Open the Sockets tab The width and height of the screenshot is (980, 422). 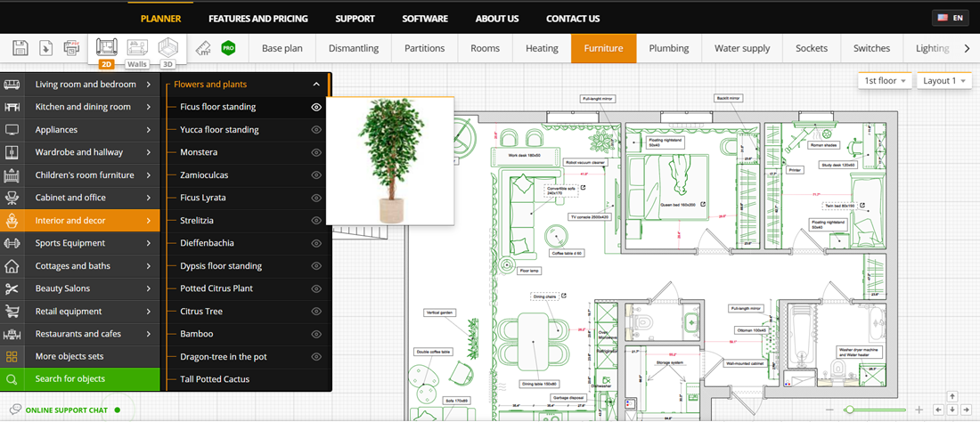(812, 48)
